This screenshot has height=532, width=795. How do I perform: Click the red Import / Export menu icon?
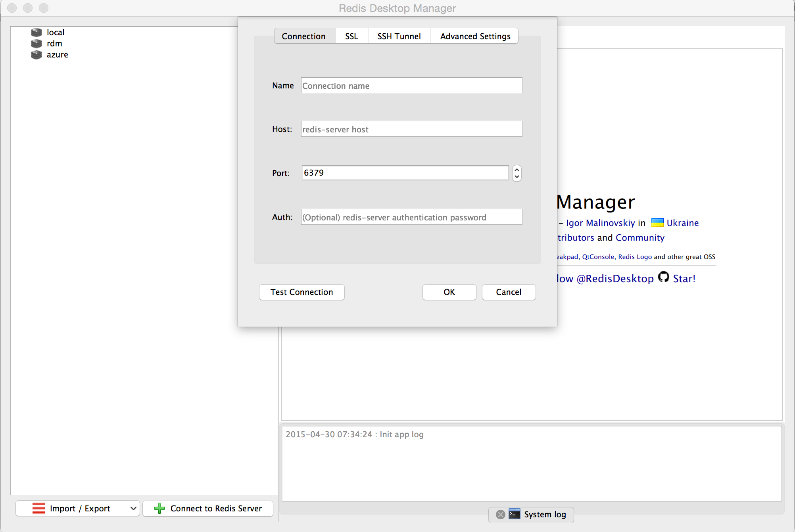(39, 508)
